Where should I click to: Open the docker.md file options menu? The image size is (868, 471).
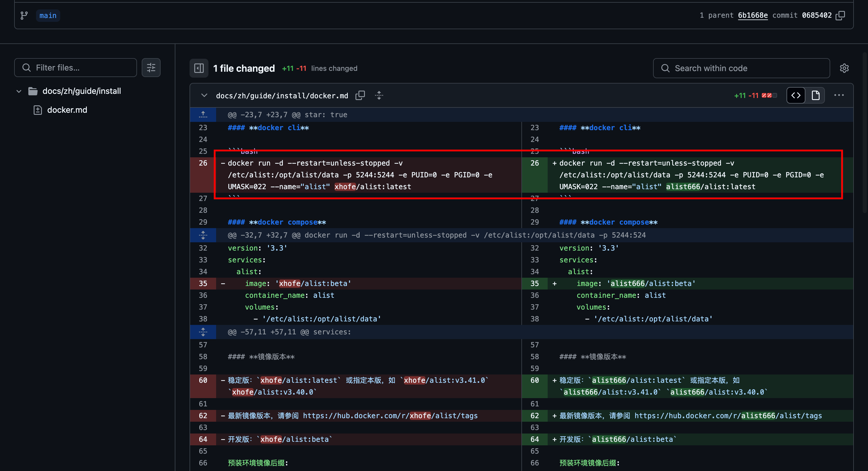click(839, 95)
